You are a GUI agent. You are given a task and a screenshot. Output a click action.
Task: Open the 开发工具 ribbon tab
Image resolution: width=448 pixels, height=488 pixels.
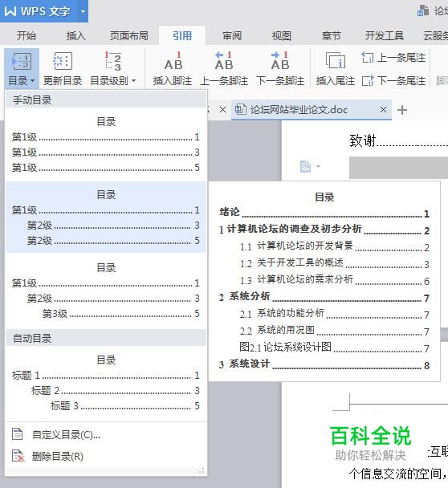click(385, 36)
